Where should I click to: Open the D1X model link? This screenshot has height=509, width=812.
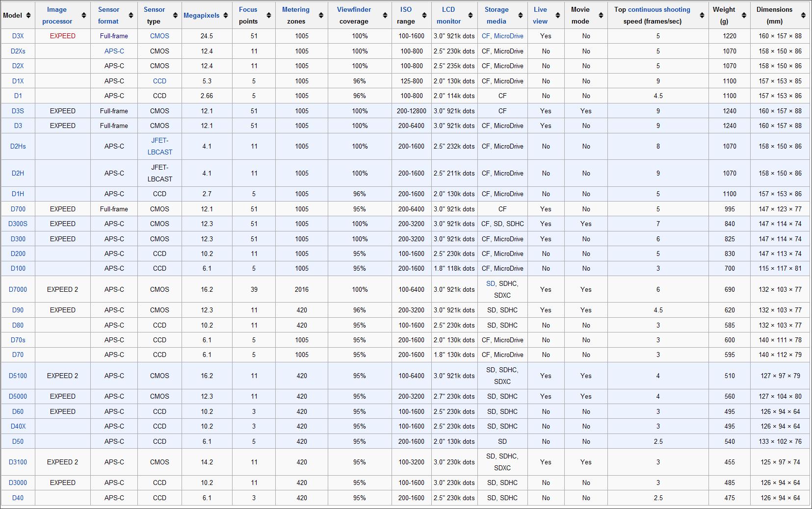tap(18, 81)
